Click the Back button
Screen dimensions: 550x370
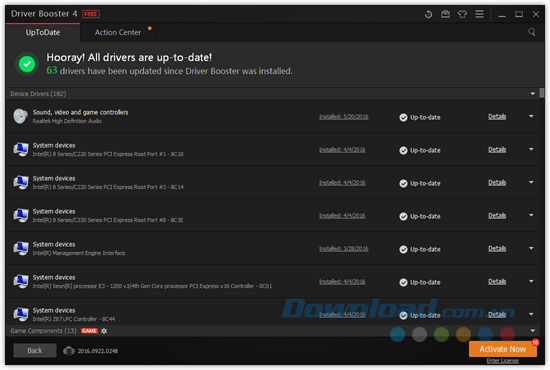click(x=35, y=350)
